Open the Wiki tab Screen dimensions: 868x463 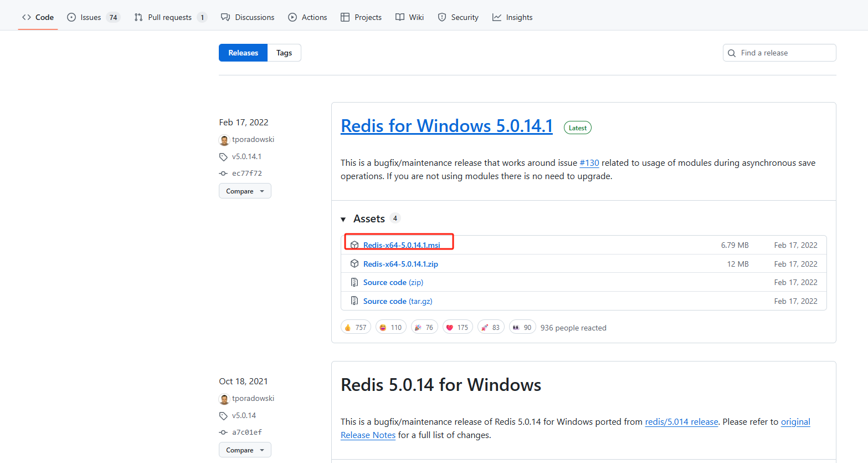point(409,17)
